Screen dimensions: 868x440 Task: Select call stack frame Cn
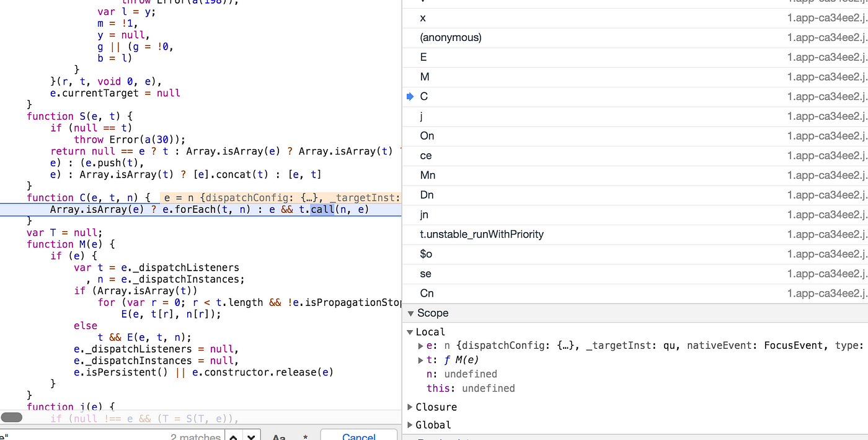[635, 293]
